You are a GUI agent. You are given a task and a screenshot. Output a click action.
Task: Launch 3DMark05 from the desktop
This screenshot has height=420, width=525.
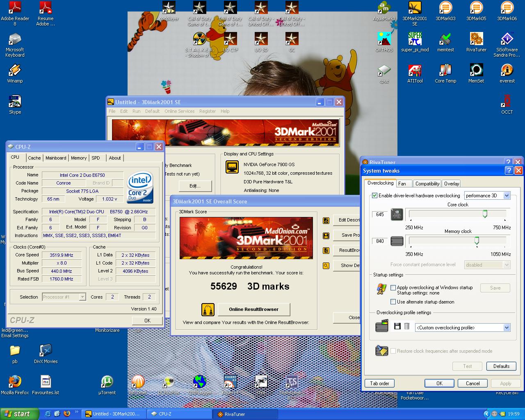pyautogui.click(x=476, y=11)
